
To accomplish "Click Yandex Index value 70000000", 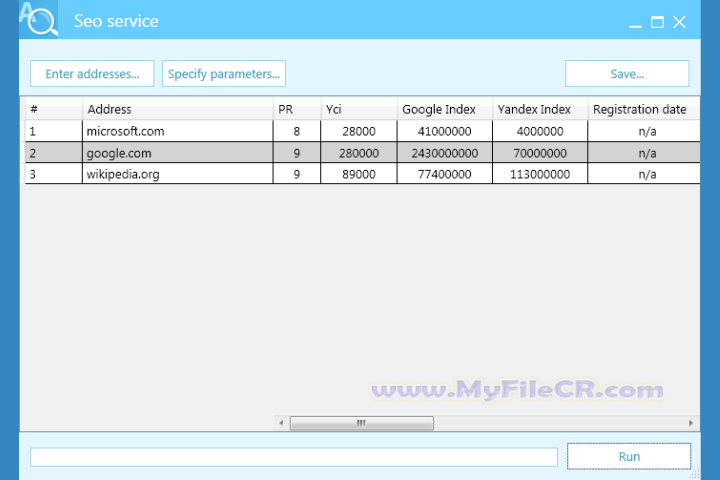I will (x=540, y=152).
